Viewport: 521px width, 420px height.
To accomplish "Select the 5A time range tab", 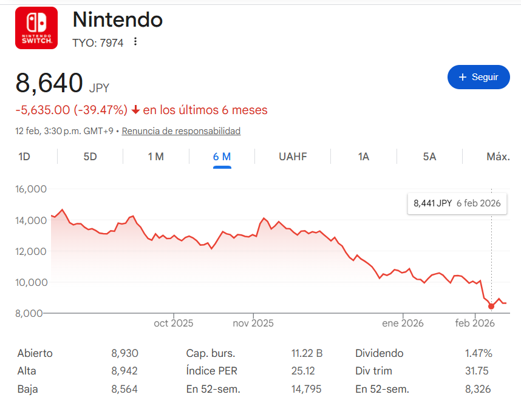I will [429, 157].
